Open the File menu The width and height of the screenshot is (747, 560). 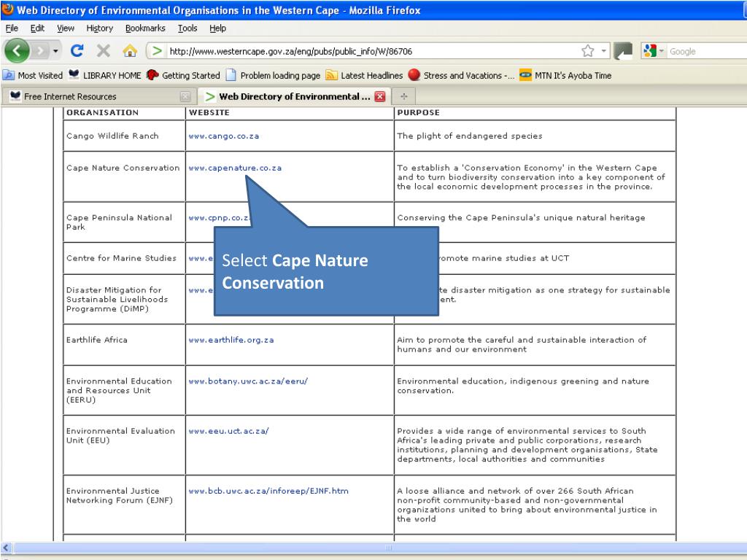tap(12, 28)
